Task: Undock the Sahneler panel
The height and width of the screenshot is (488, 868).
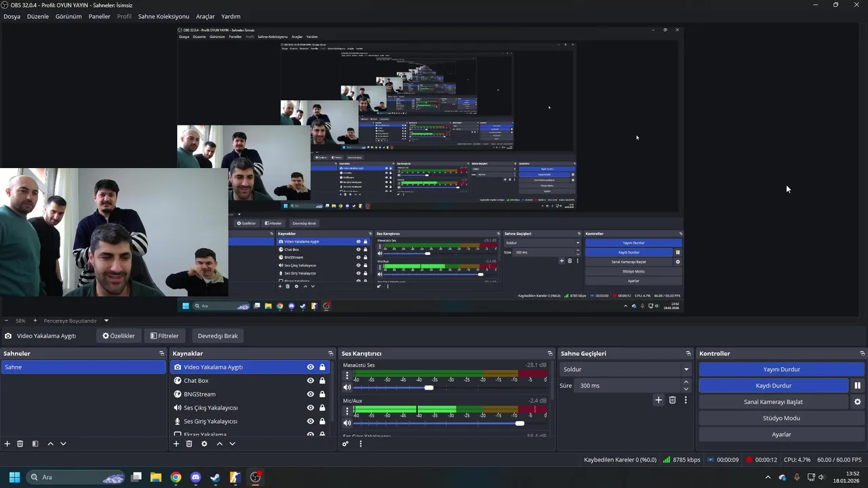Action: pos(161,354)
